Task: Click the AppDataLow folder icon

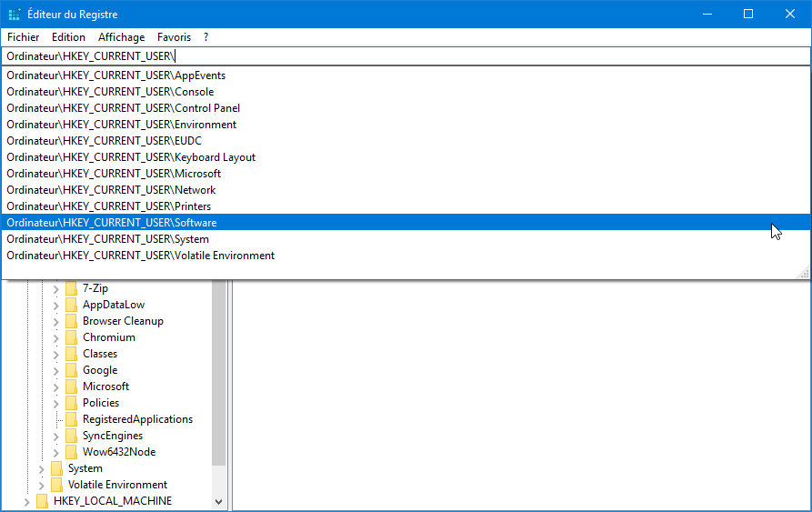Action: pos(72,305)
